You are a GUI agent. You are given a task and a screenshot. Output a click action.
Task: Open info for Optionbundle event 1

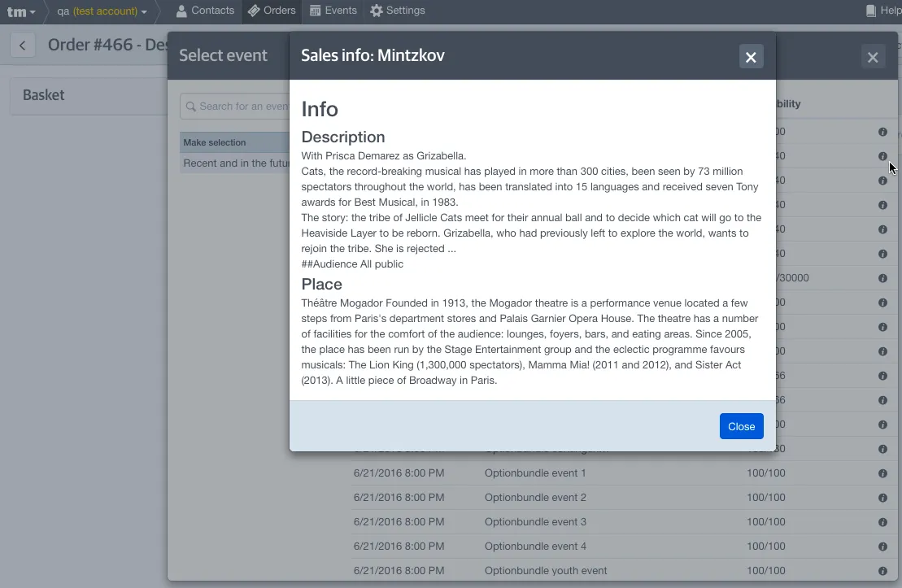click(882, 473)
